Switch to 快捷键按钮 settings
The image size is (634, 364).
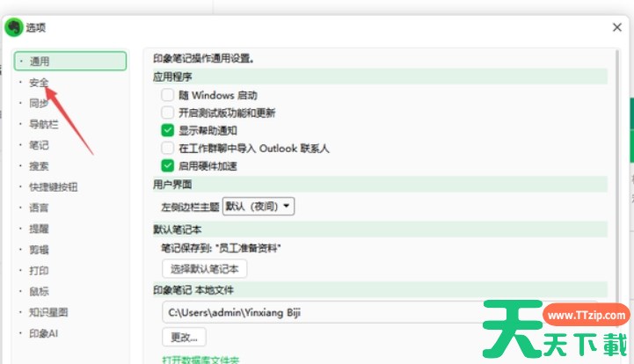[x=54, y=187]
